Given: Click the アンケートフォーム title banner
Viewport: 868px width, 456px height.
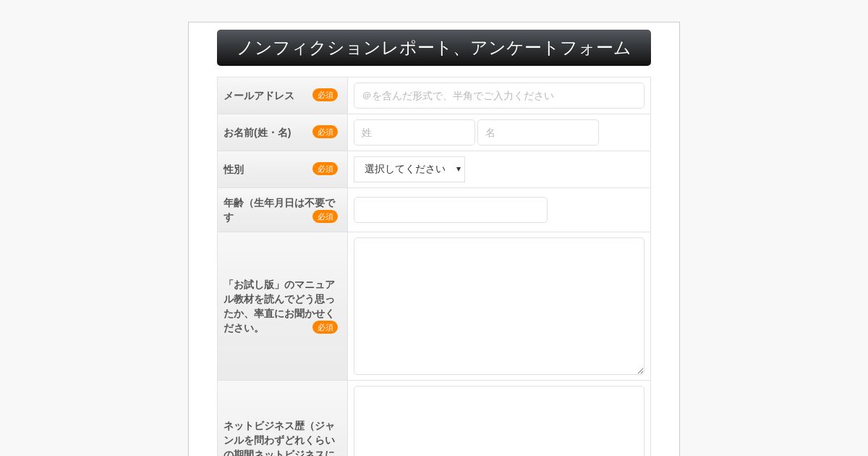Looking at the screenshot, I should 434,48.
